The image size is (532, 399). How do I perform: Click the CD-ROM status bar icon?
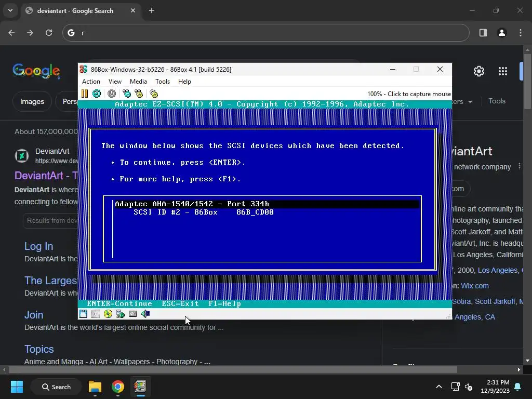pyautogui.click(x=108, y=314)
